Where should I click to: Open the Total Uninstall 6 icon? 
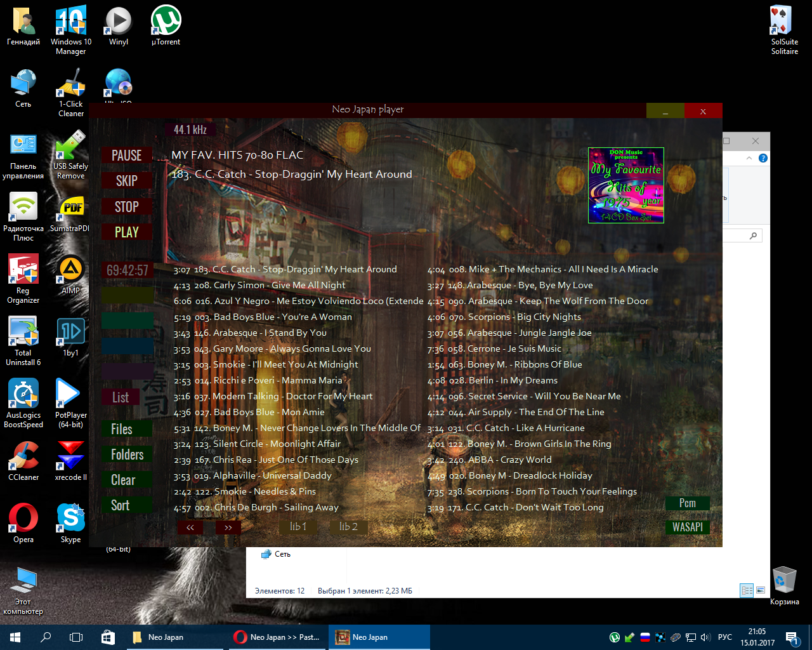[x=23, y=342]
